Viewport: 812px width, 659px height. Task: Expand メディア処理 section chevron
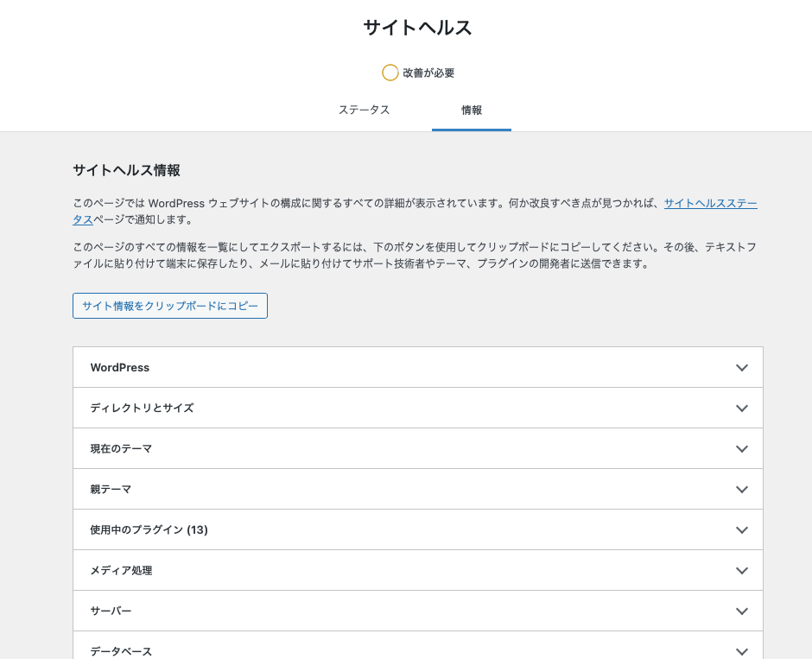point(741,571)
